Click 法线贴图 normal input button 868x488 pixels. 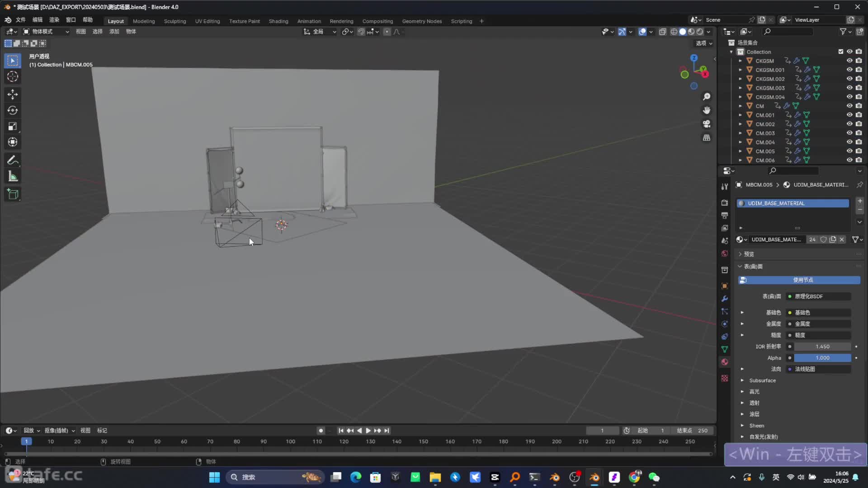point(819,369)
